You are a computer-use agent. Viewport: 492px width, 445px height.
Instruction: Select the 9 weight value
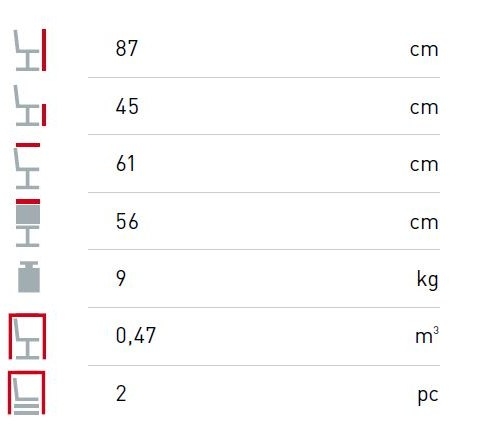[121, 278]
